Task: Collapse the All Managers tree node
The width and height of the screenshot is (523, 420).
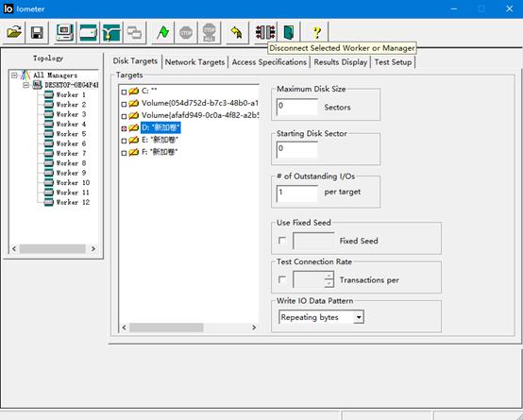Action: [14, 76]
